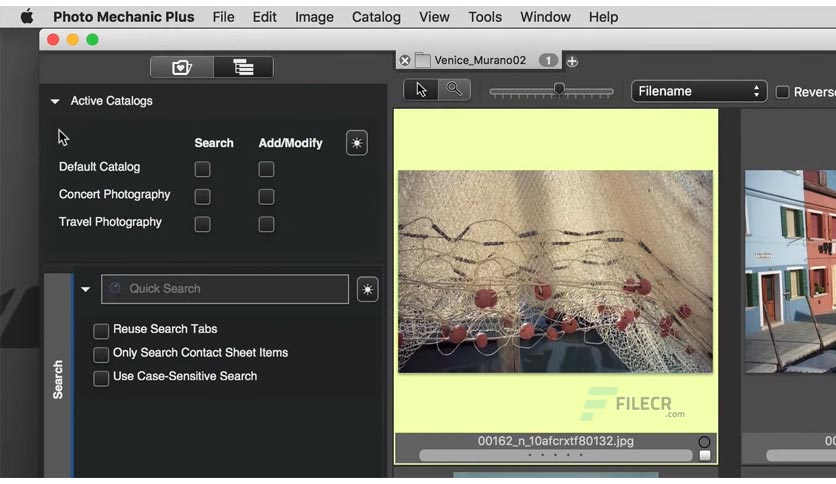
Task: Enable Search for Default Catalog
Action: click(x=202, y=170)
